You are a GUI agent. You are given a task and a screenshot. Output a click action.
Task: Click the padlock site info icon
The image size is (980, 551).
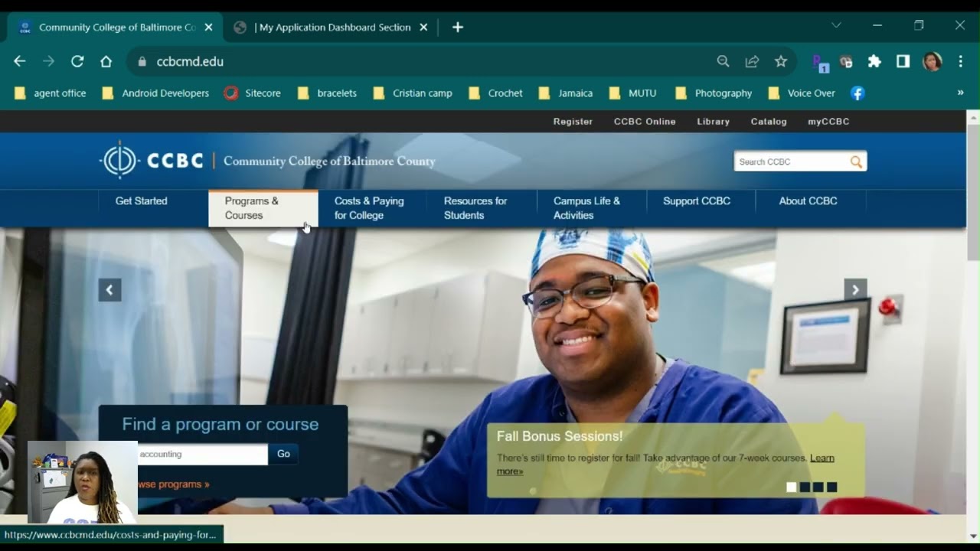click(x=142, y=61)
